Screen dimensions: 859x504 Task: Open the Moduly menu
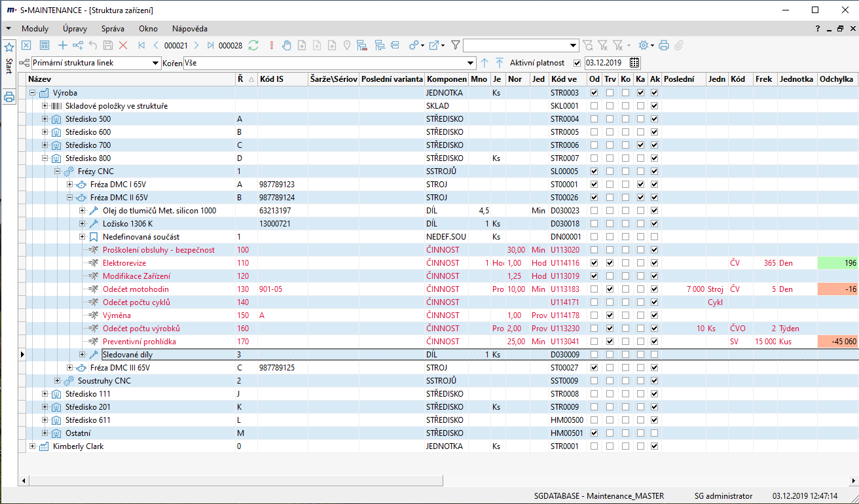point(35,29)
